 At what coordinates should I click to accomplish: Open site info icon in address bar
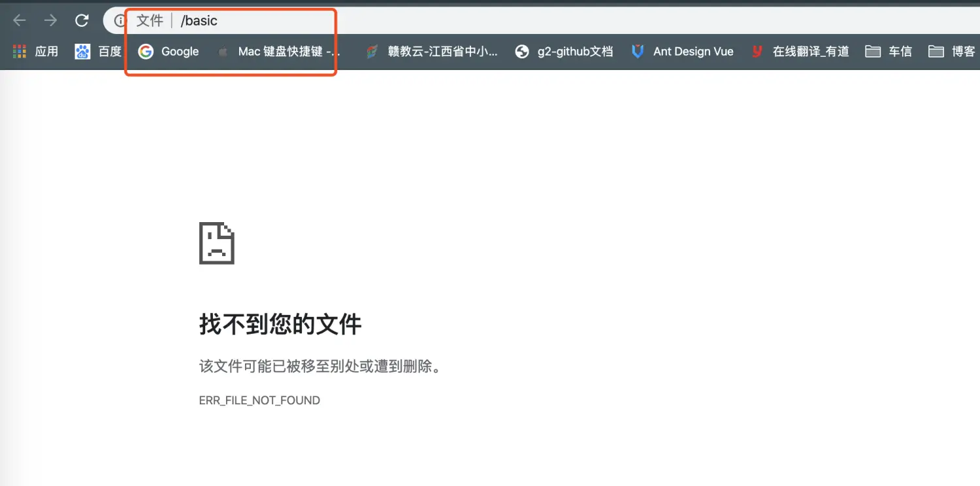point(120,21)
